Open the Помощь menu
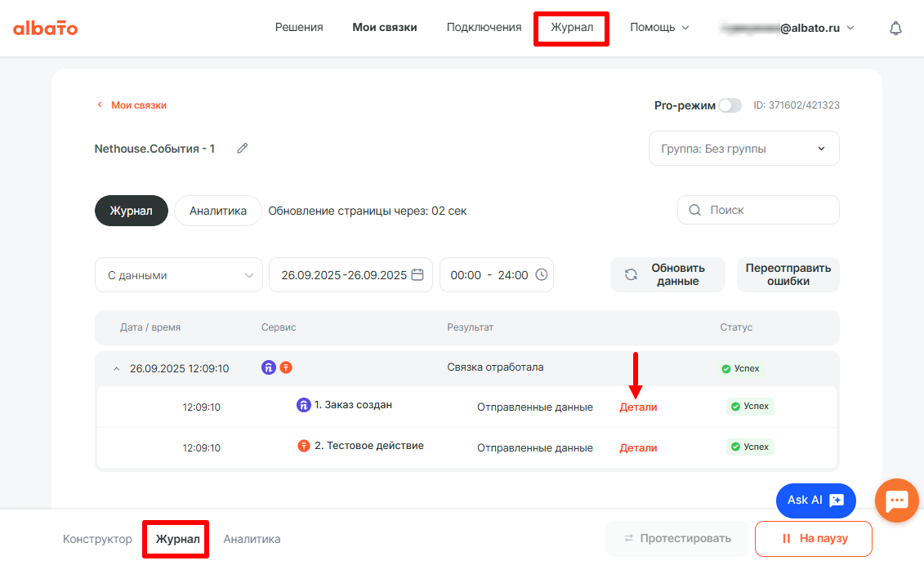924x565 pixels. coord(659,28)
